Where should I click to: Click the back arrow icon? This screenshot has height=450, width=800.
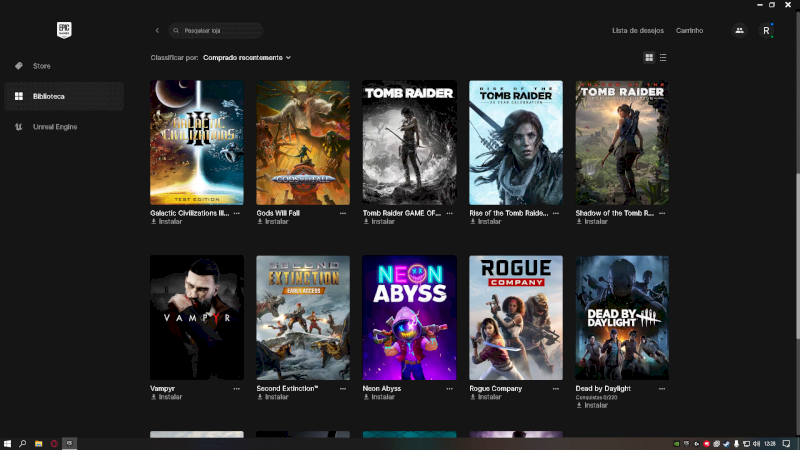tap(157, 31)
